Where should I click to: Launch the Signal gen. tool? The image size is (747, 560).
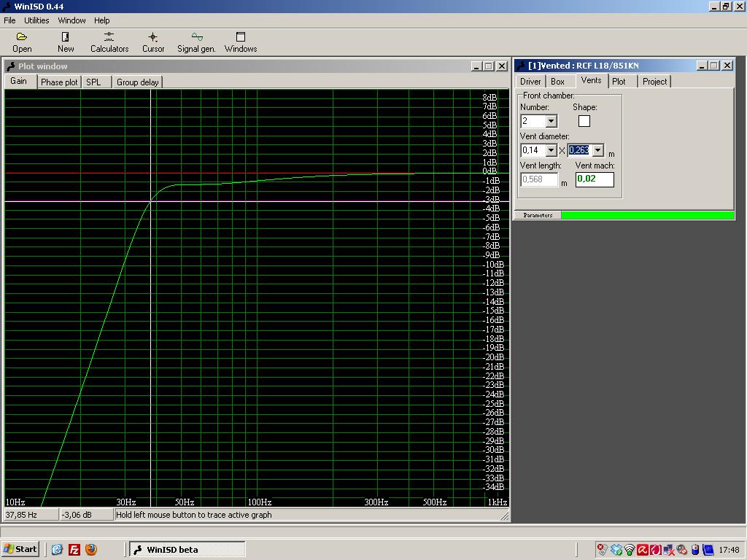(x=196, y=42)
